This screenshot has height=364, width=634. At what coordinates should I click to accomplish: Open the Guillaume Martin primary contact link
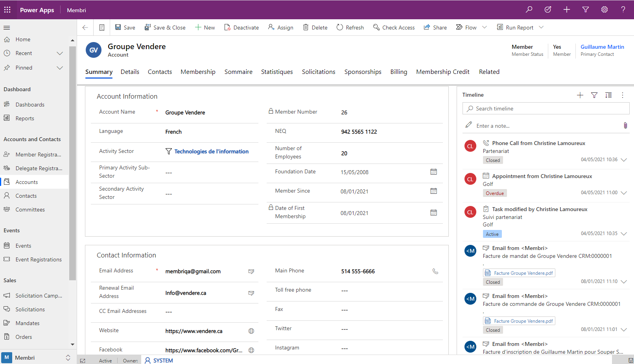[x=602, y=47]
